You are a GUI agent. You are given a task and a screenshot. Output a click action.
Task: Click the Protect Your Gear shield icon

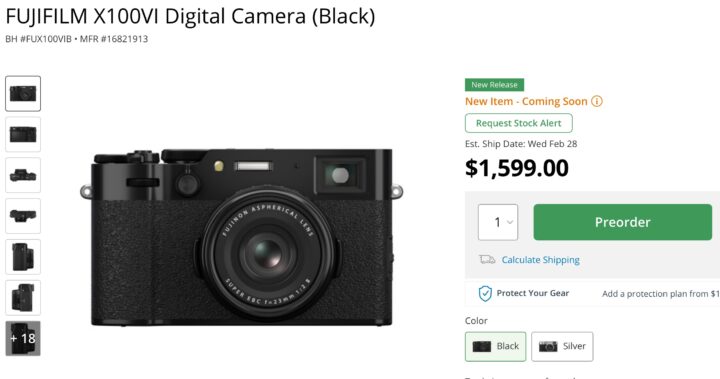(485, 293)
